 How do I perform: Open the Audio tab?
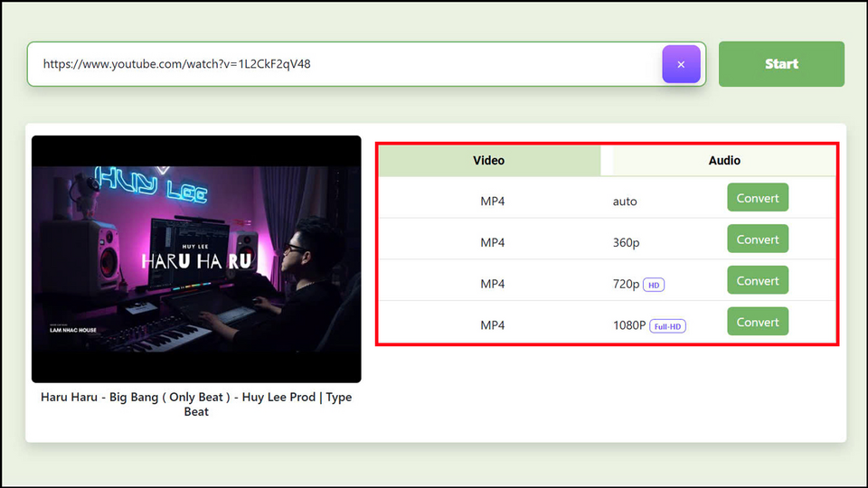(x=724, y=161)
